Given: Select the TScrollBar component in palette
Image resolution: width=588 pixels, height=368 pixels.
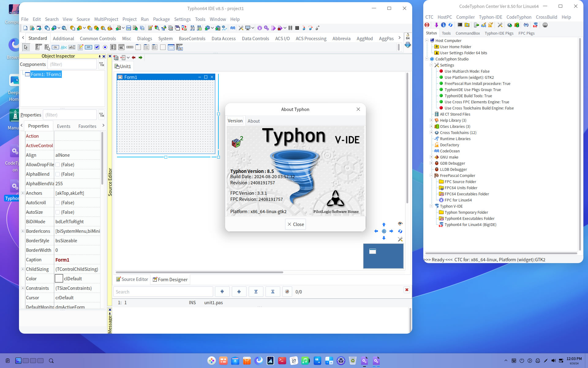Looking at the screenshot, I should 130,47.
